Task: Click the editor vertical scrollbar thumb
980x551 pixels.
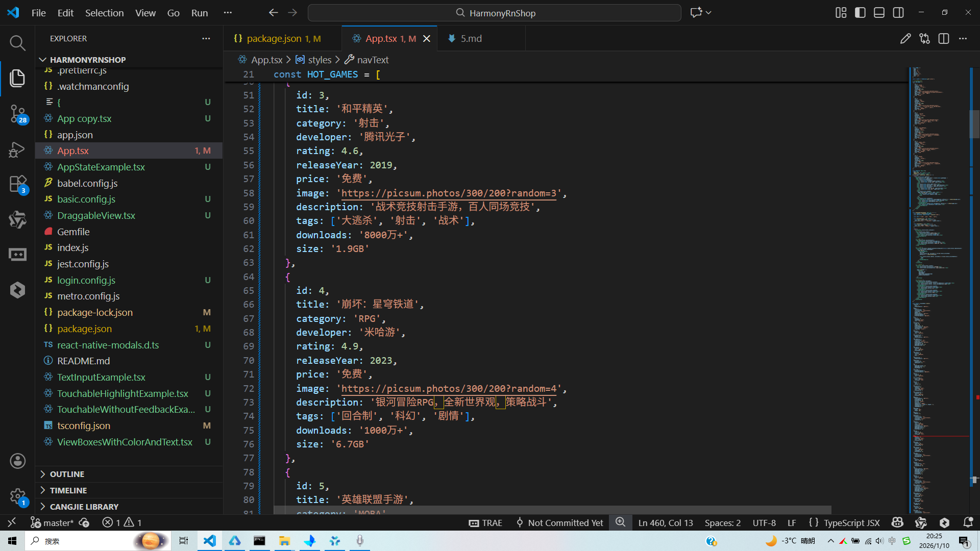Action: [x=974, y=124]
